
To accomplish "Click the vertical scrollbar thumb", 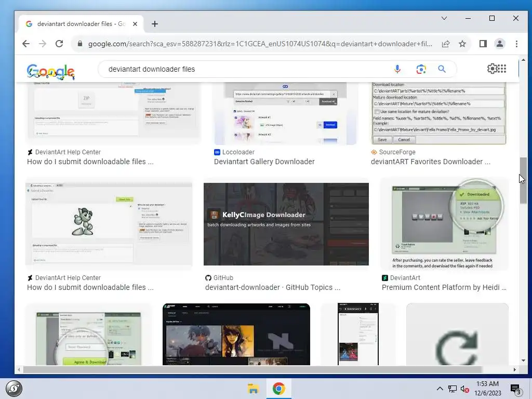I will coord(523,181).
